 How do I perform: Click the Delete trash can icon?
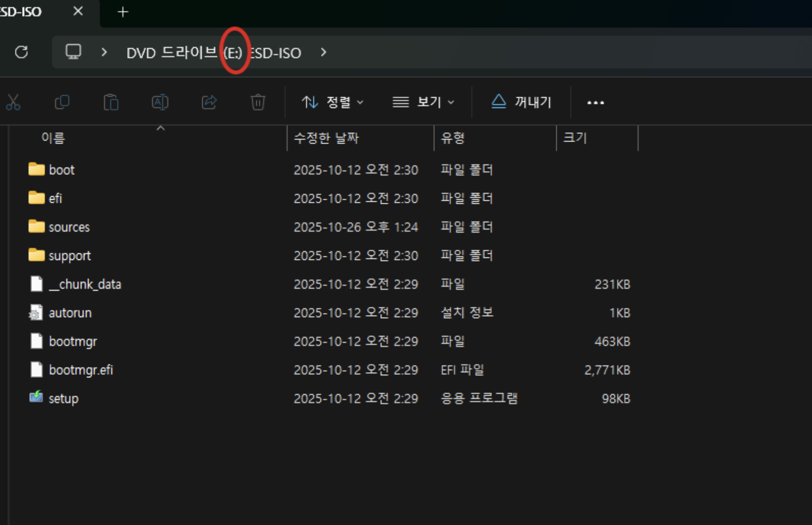(258, 102)
